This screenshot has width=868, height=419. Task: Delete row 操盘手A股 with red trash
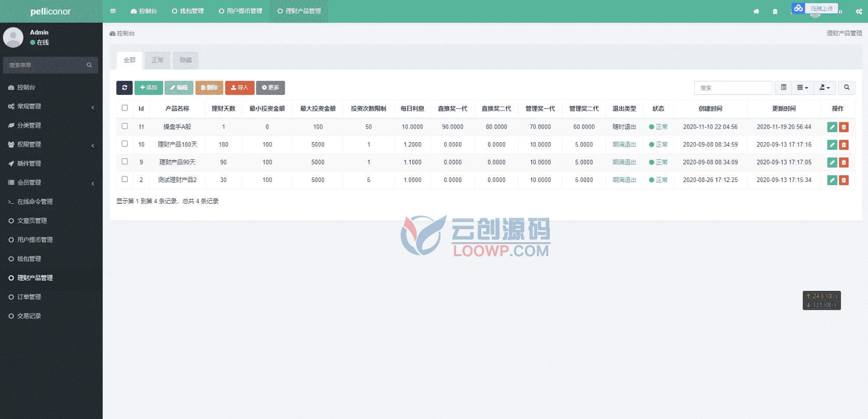844,127
